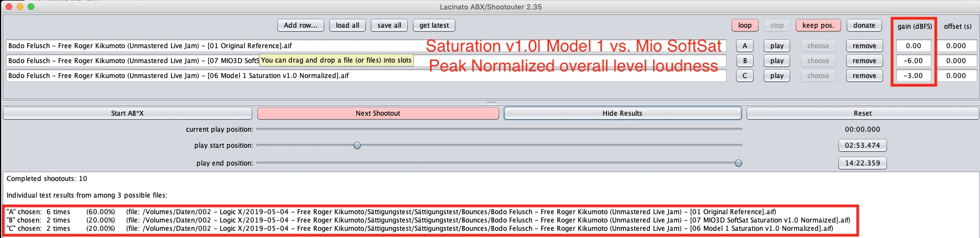Click the save all button
980x238 pixels.
point(389,25)
